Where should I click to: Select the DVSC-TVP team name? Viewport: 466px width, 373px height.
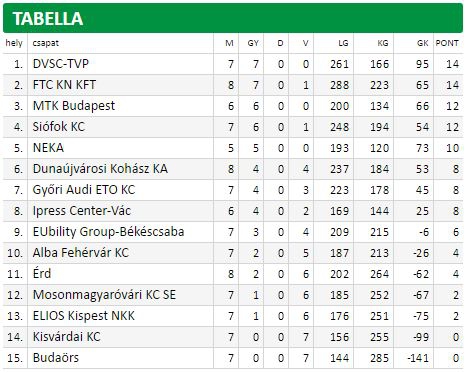[x=61, y=63]
